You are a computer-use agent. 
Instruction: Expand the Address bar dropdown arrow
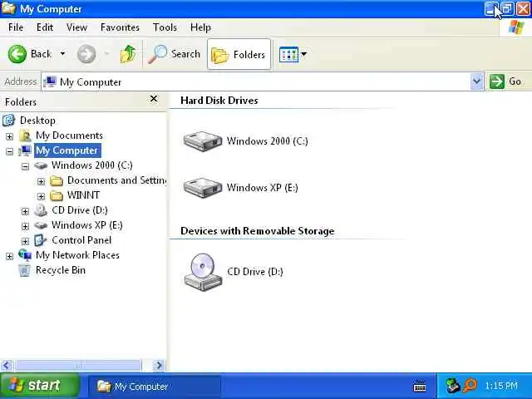(x=476, y=81)
